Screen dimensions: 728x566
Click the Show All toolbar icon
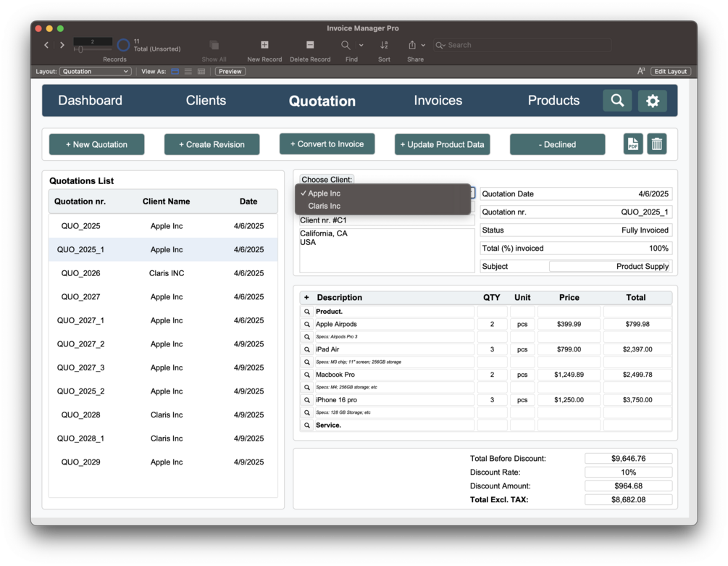[x=214, y=45]
